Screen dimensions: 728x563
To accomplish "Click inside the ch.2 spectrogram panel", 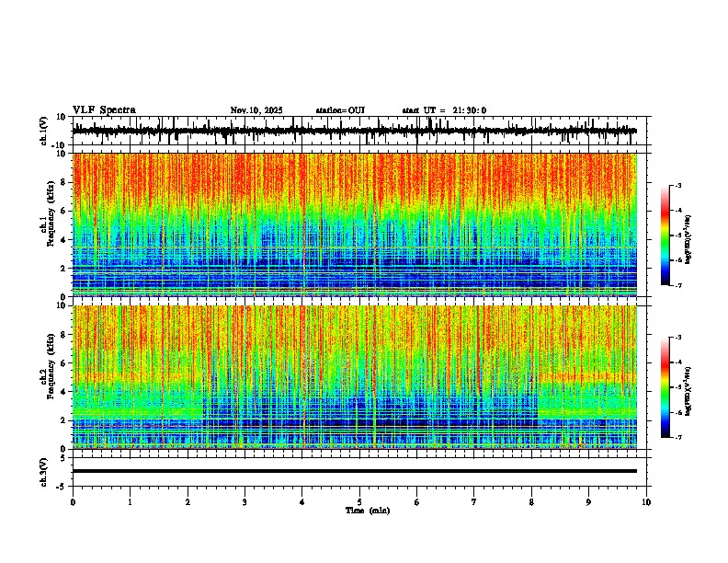I will coord(355,377).
